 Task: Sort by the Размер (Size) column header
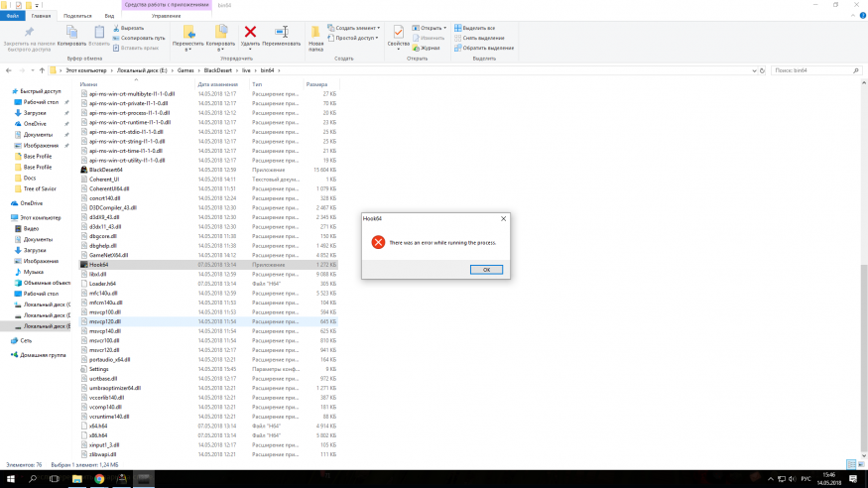[x=316, y=84]
